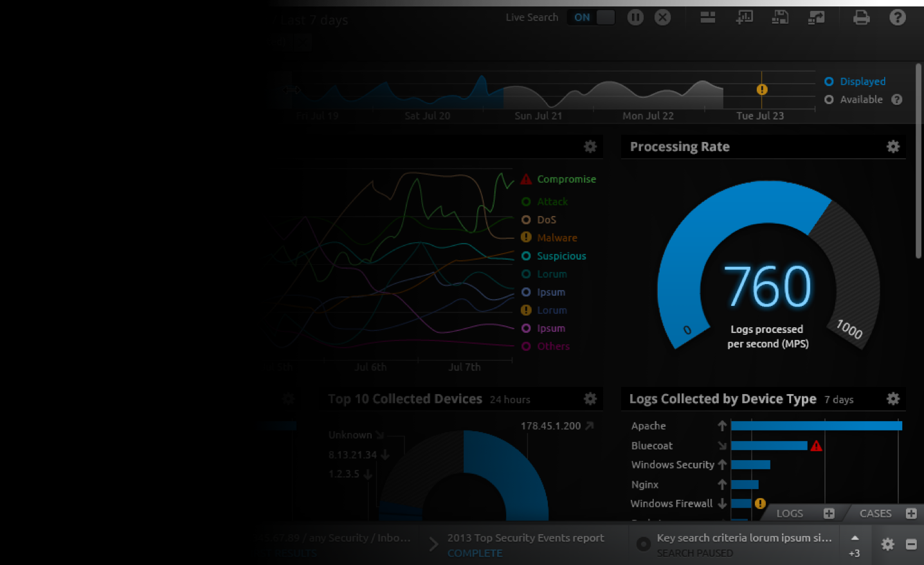The height and width of the screenshot is (565, 924).
Task: Click the add chart widget icon
Action: (x=744, y=17)
